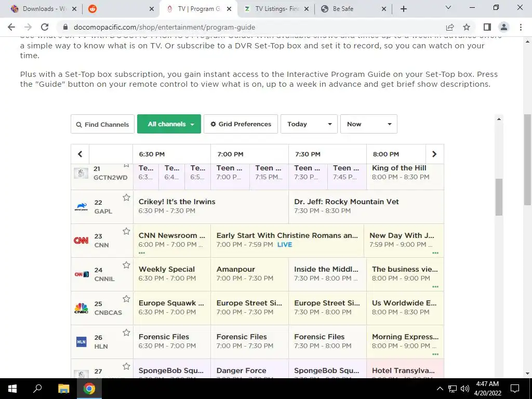Open New Day With J... on CNN
Screen dimensions: 532x399
coord(404,241)
